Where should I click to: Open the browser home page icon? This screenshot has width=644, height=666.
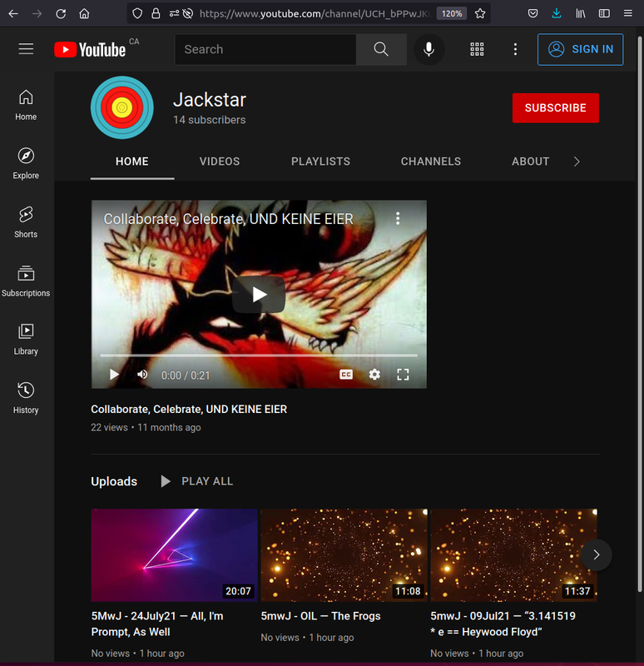[85, 13]
